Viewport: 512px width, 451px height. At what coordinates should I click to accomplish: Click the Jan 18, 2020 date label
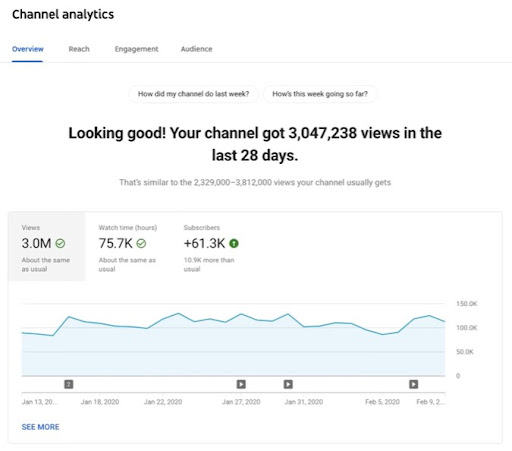click(100, 402)
